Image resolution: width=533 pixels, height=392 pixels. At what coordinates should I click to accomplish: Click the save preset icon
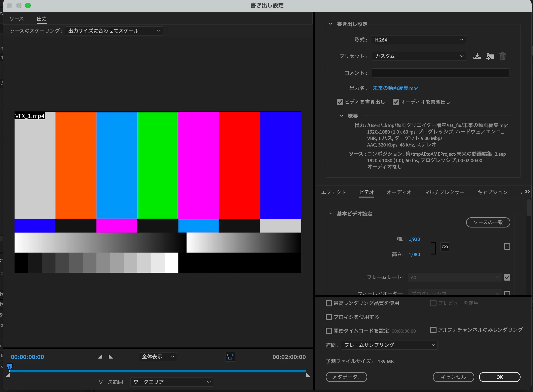click(x=477, y=56)
